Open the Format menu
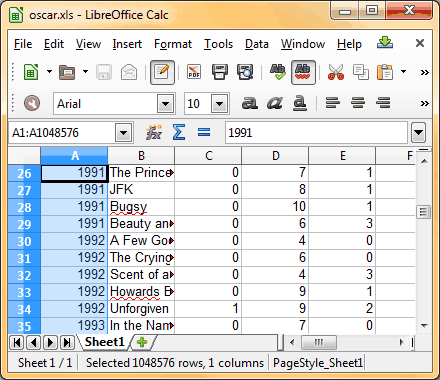Image resolution: width=440 pixels, height=380 pixels. tap(173, 44)
